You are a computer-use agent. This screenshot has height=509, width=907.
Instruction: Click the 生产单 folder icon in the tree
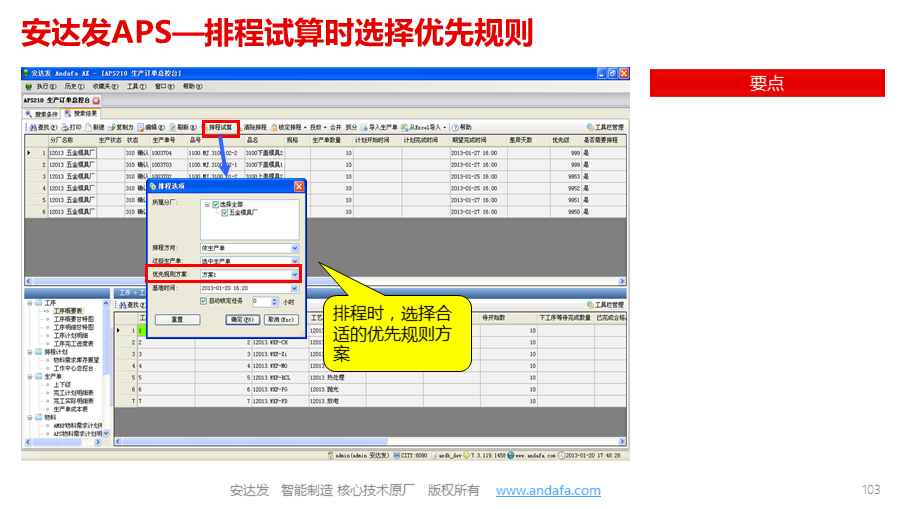[39, 377]
